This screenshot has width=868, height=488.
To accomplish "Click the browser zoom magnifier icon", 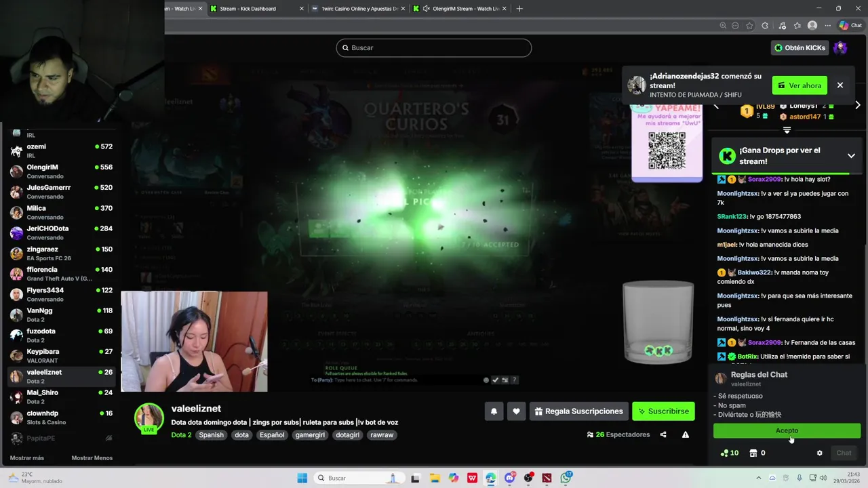I will pos(723,26).
